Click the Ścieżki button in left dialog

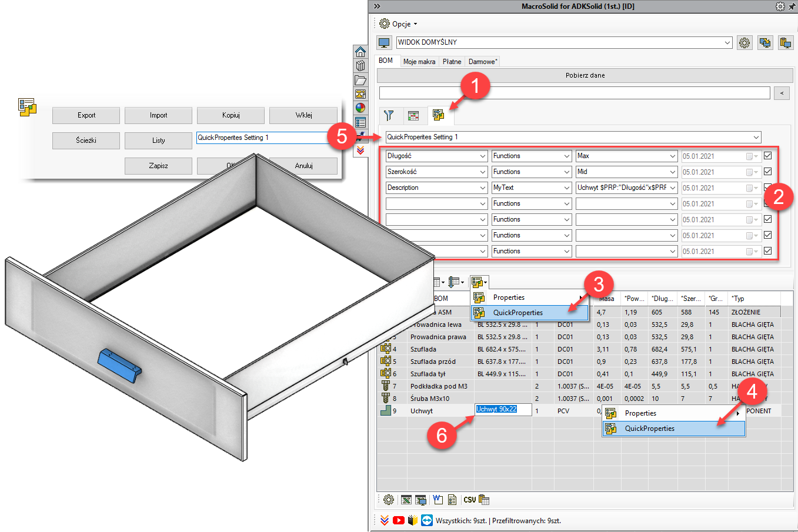86,140
